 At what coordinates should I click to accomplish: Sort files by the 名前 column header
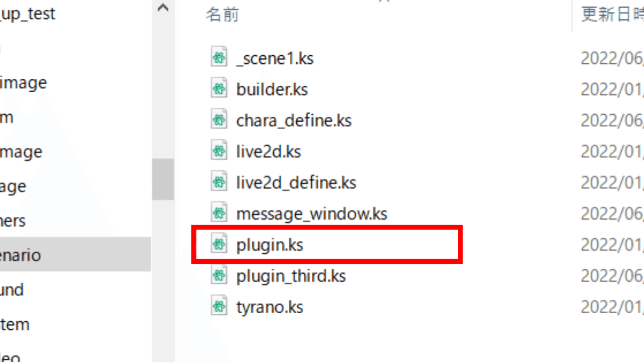[x=222, y=14]
